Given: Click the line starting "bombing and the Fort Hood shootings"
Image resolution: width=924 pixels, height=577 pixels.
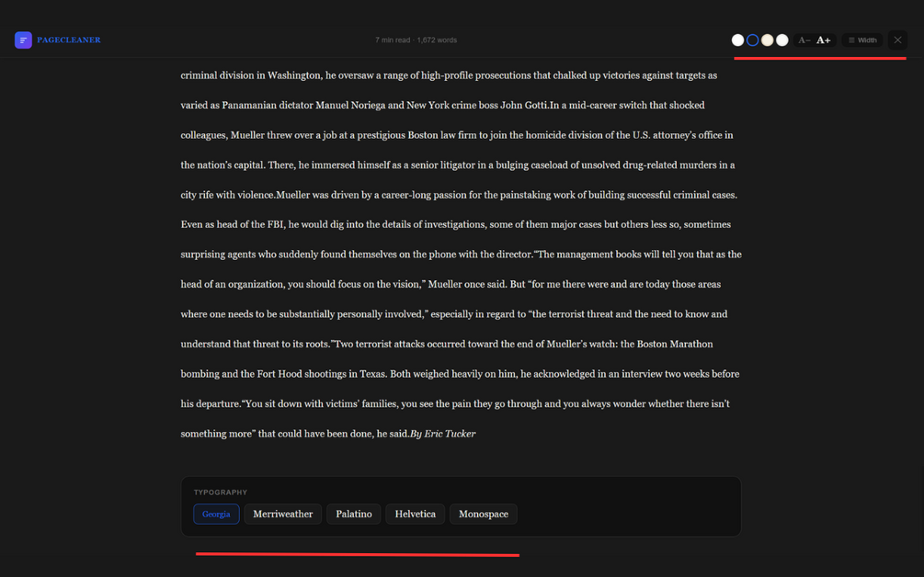Looking at the screenshot, I should tap(460, 374).
